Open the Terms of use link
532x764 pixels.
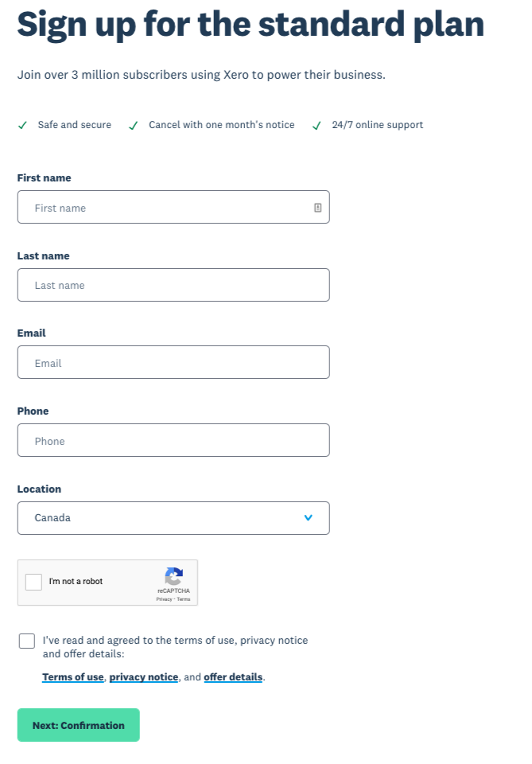click(x=73, y=676)
